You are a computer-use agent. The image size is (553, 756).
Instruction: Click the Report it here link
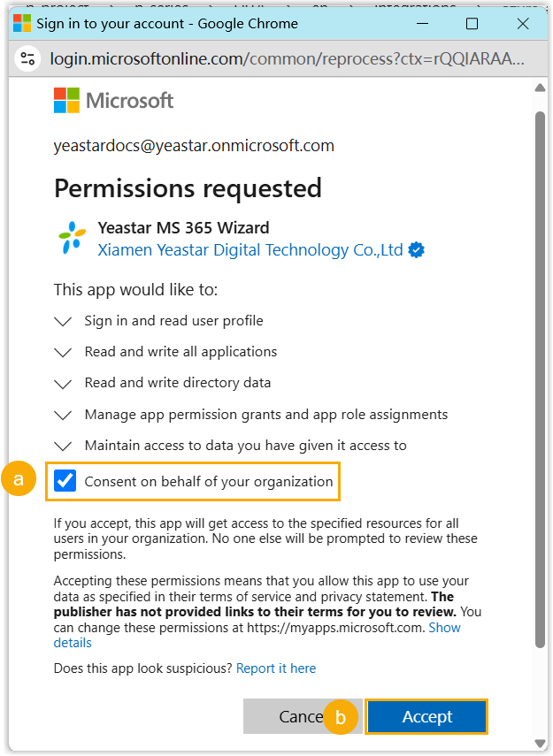[x=276, y=668]
